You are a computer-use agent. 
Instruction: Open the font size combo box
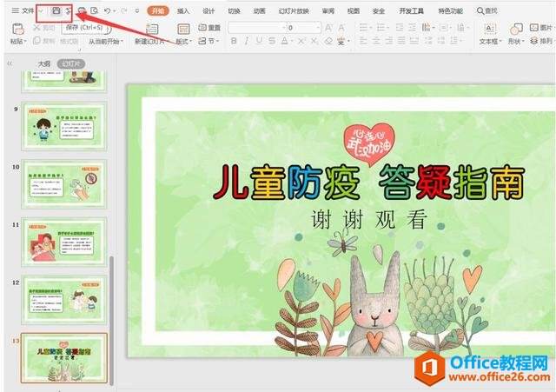click(x=304, y=27)
